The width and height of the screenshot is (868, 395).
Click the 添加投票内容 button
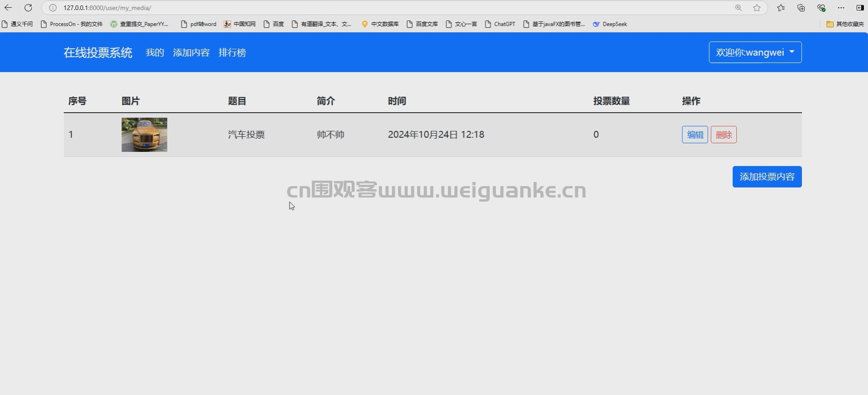767,177
